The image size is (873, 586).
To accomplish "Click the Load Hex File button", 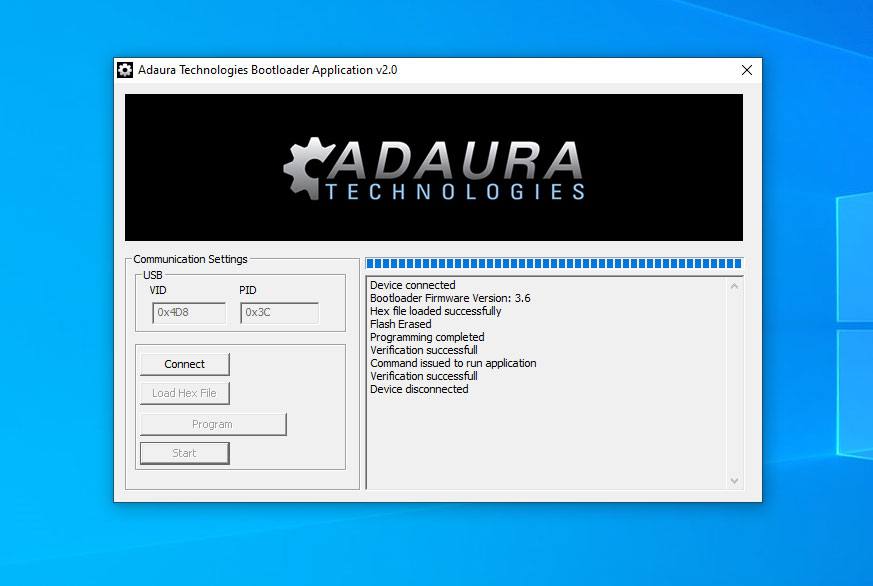I will pos(184,393).
